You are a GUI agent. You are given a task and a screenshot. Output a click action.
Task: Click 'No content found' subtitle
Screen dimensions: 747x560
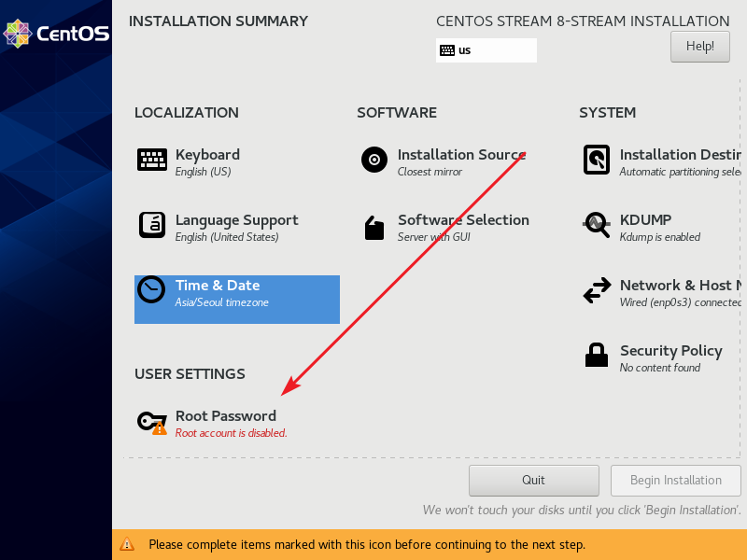[x=660, y=368]
